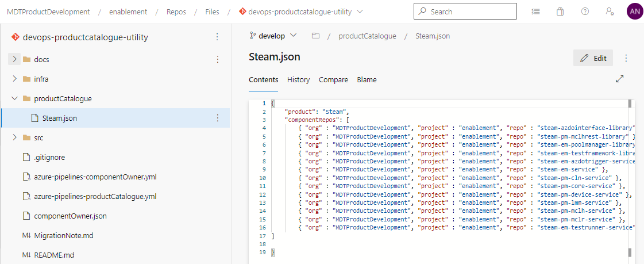The image size is (644, 264).
Task: Open the marketplace shopping bag icon
Action: (560, 12)
